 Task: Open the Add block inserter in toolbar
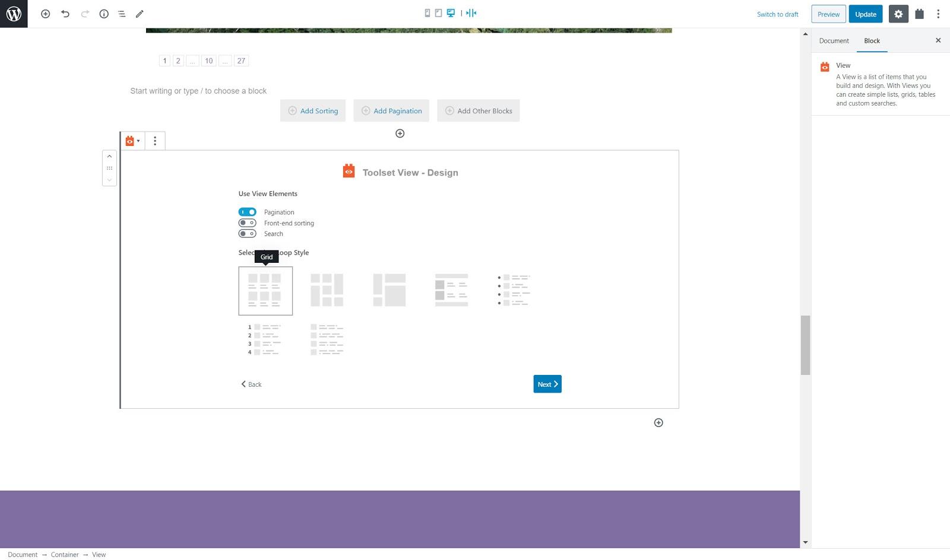pos(45,14)
